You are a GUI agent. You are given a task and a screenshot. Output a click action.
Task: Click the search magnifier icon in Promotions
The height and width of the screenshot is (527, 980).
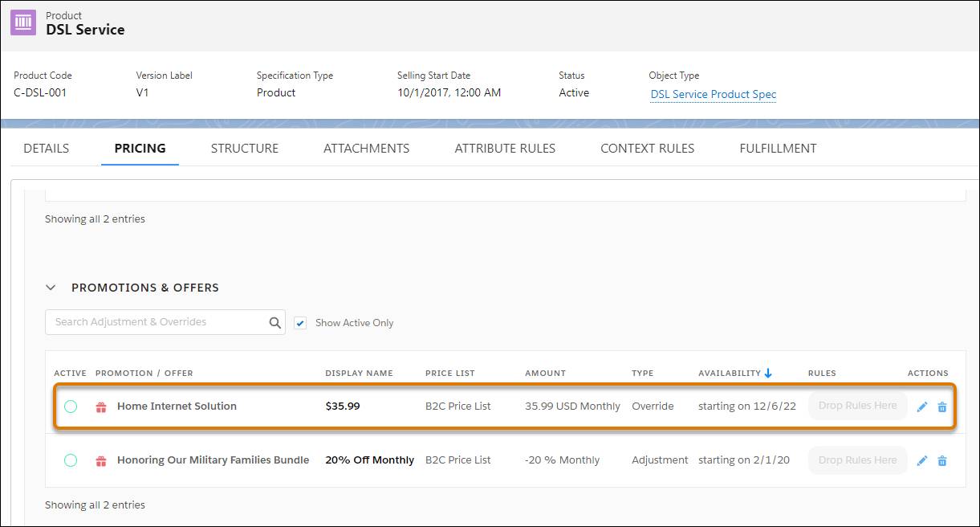(x=275, y=323)
